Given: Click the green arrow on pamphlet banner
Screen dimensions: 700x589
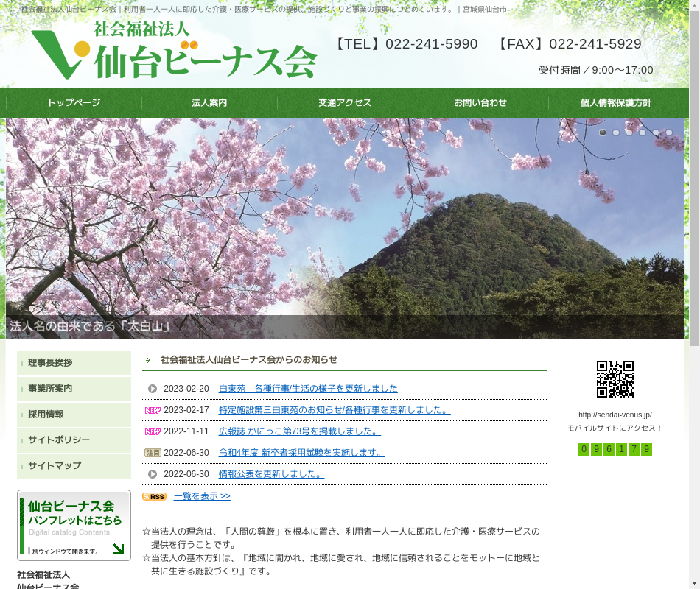Looking at the screenshot, I should pyautogui.click(x=118, y=549).
